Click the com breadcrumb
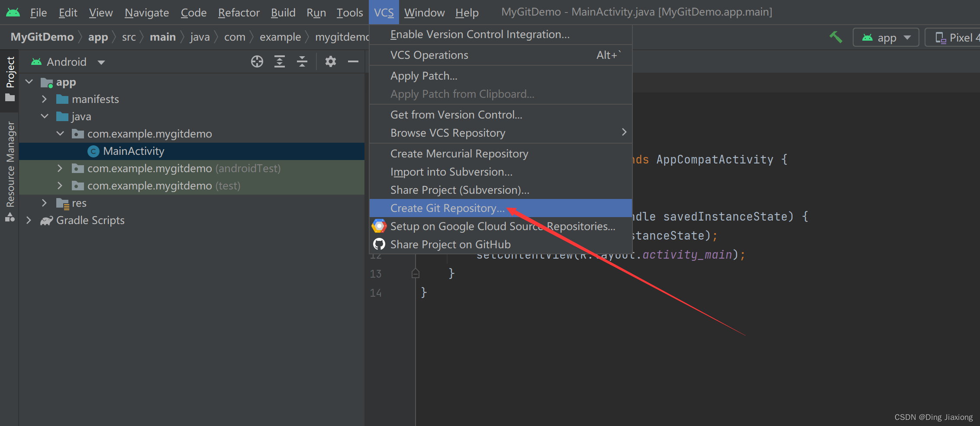The image size is (980, 426). [235, 37]
